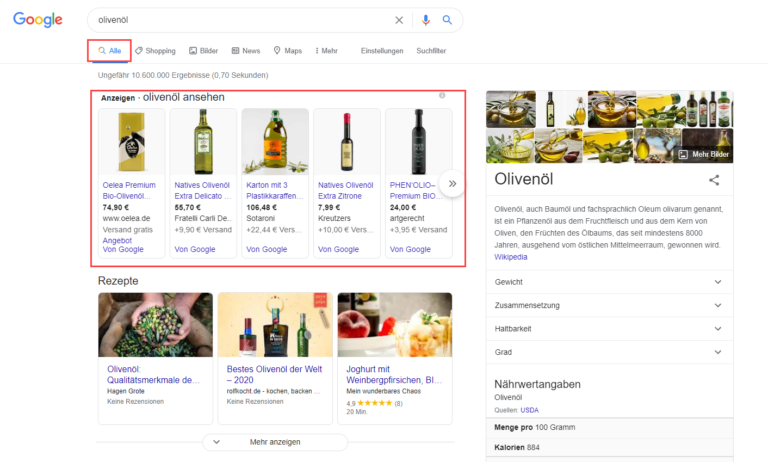Screen dimensions: 768x462
Task: Expand the Gewicht section
Action: pos(609,282)
